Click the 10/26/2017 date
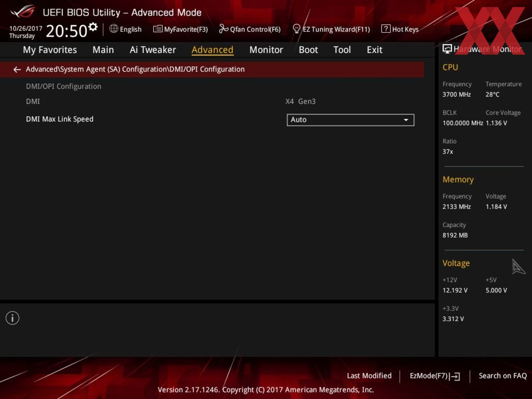 coord(26,29)
